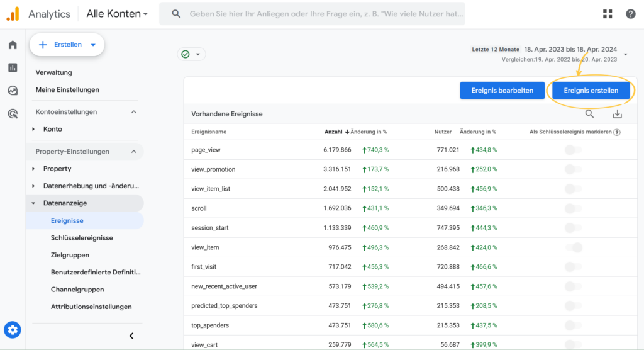The image size is (644, 350).
Task: Toggle key event switch for scroll
Action: [573, 208]
